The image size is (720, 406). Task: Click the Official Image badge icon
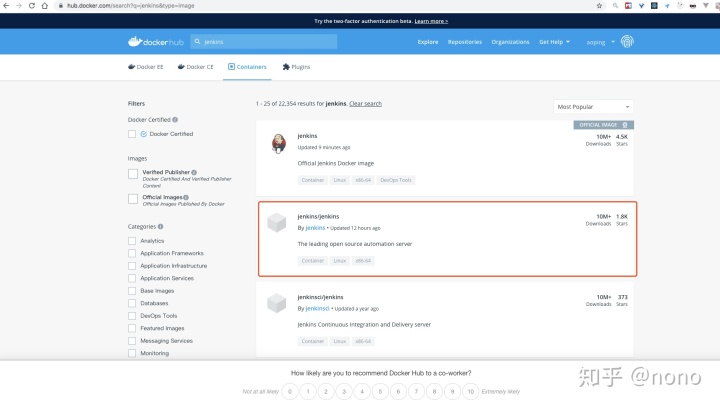click(625, 125)
